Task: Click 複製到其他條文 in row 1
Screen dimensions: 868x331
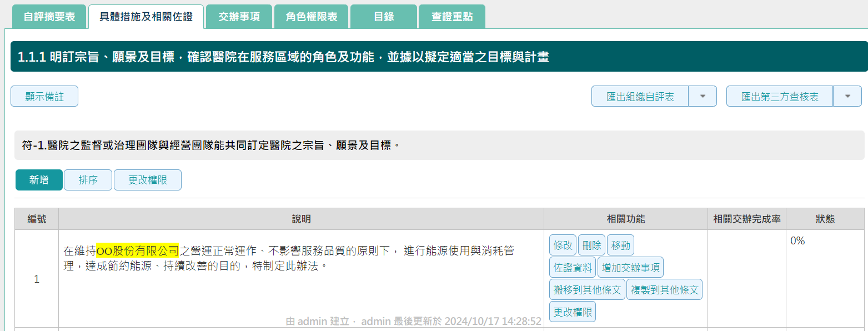Action: [x=664, y=289]
